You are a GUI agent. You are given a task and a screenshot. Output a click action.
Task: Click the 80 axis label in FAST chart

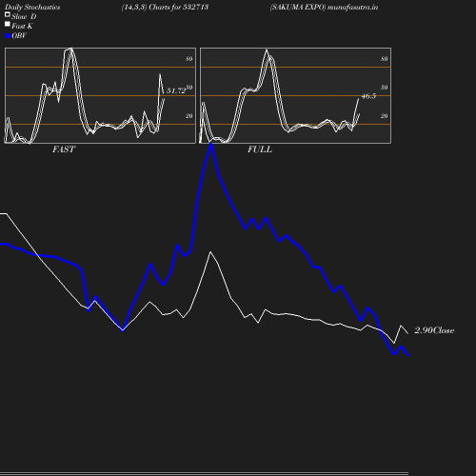click(189, 59)
